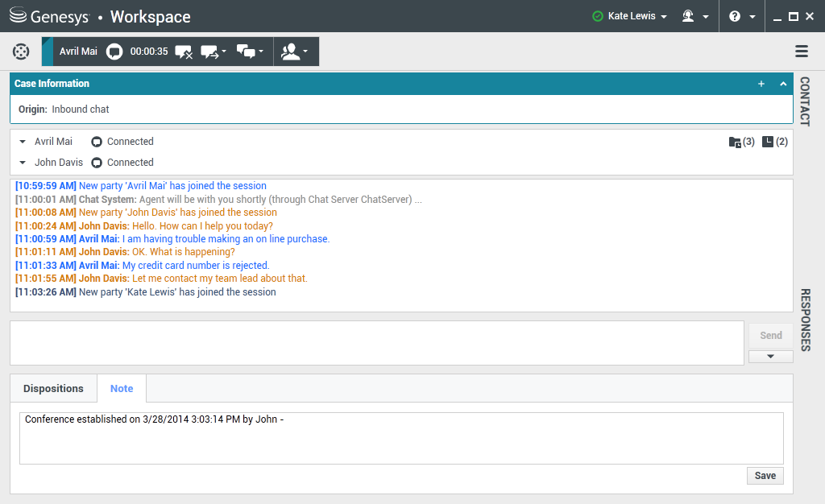Image resolution: width=825 pixels, height=504 pixels.
Task: Open the instant chat transfer menu
Action: point(214,52)
